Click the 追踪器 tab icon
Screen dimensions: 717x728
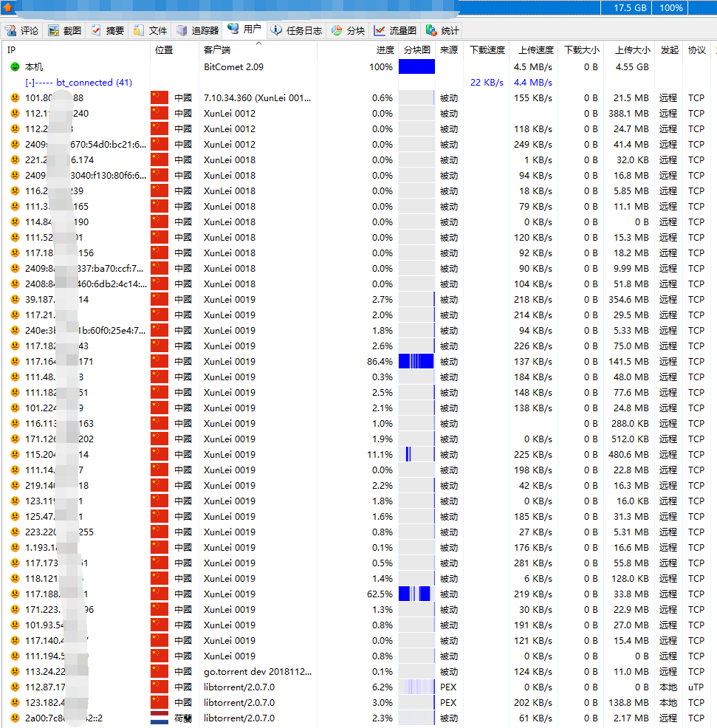182,30
